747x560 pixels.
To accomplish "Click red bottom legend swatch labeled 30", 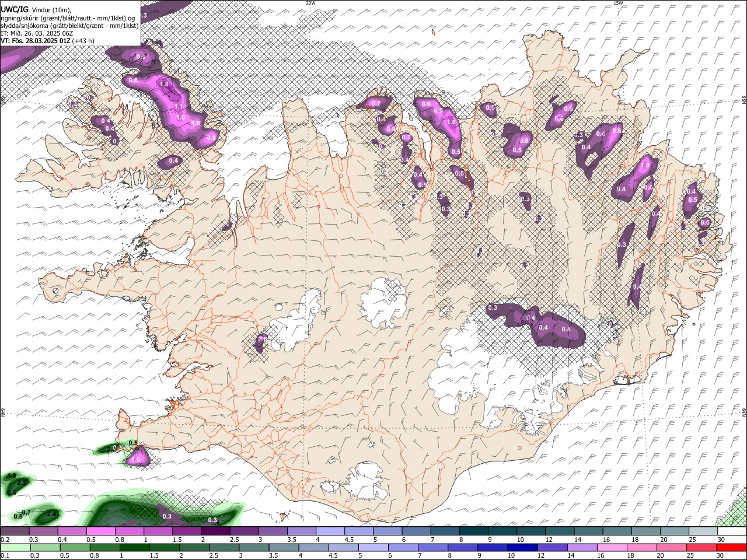I will coord(732,547).
